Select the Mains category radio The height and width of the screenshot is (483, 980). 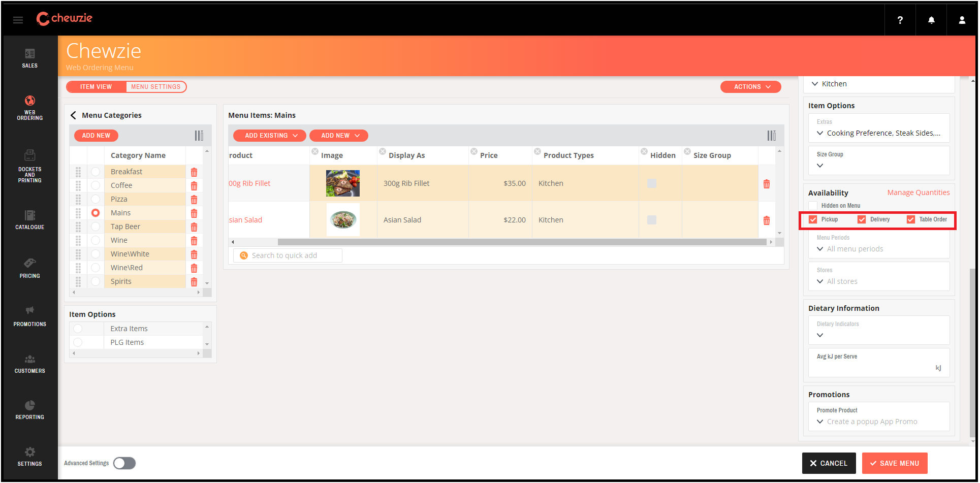[x=96, y=213]
